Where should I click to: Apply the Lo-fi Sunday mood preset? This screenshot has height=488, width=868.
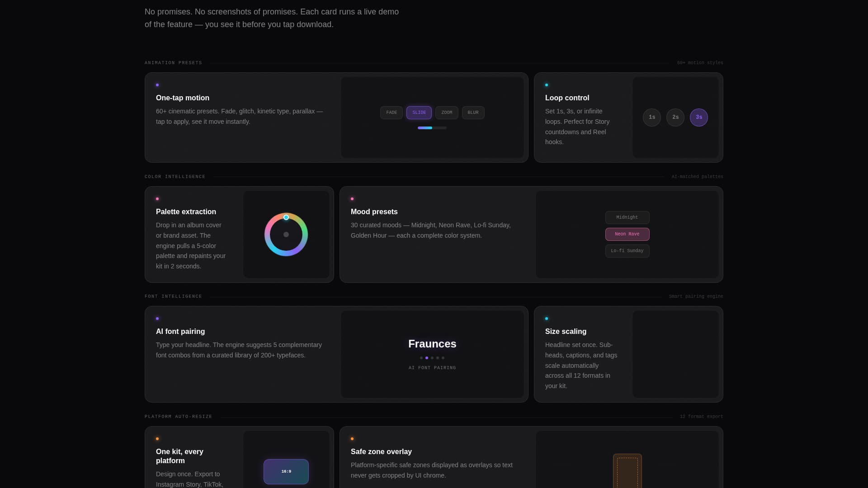coord(627,251)
